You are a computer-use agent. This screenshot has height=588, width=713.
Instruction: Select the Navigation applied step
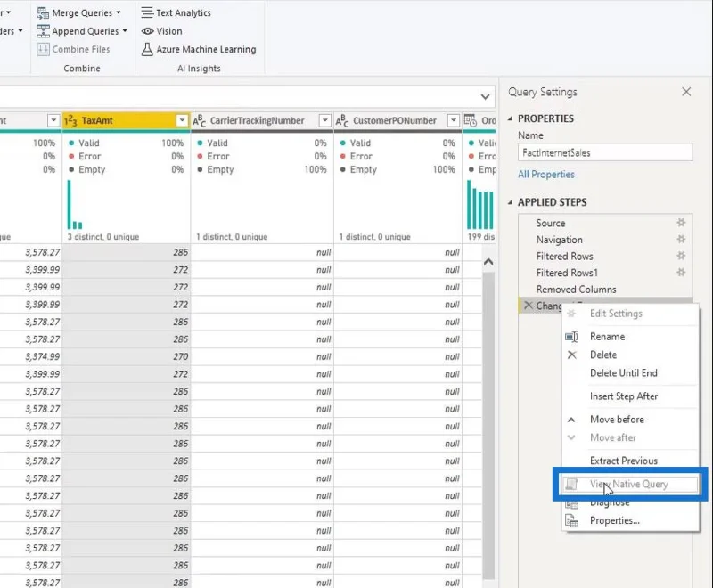(x=560, y=240)
